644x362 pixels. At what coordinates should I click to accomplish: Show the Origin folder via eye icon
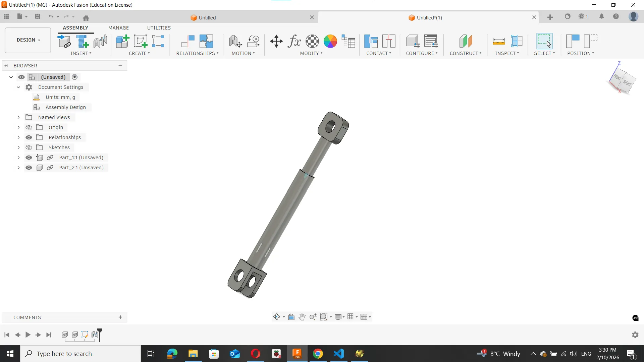pyautogui.click(x=29, y=127)
